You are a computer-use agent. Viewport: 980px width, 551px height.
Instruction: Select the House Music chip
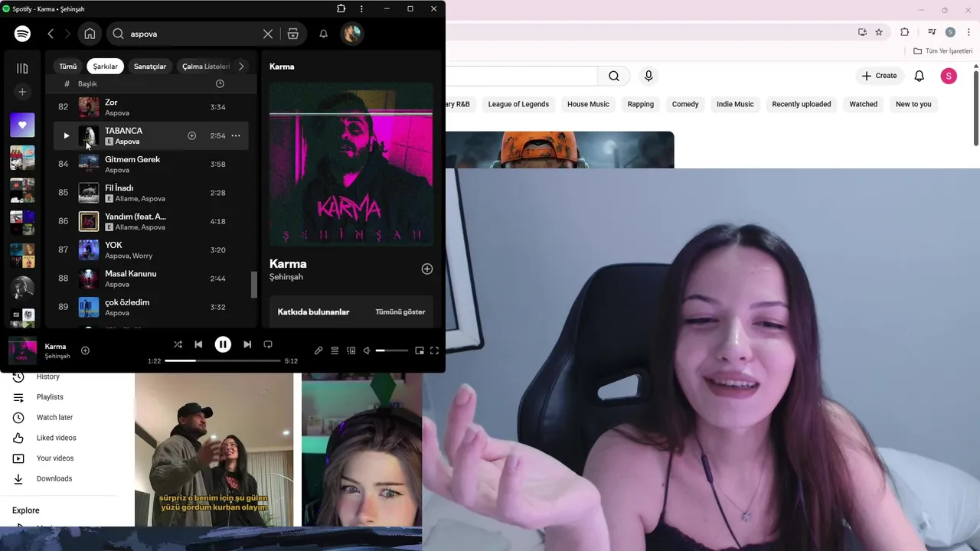pos(588,104)
